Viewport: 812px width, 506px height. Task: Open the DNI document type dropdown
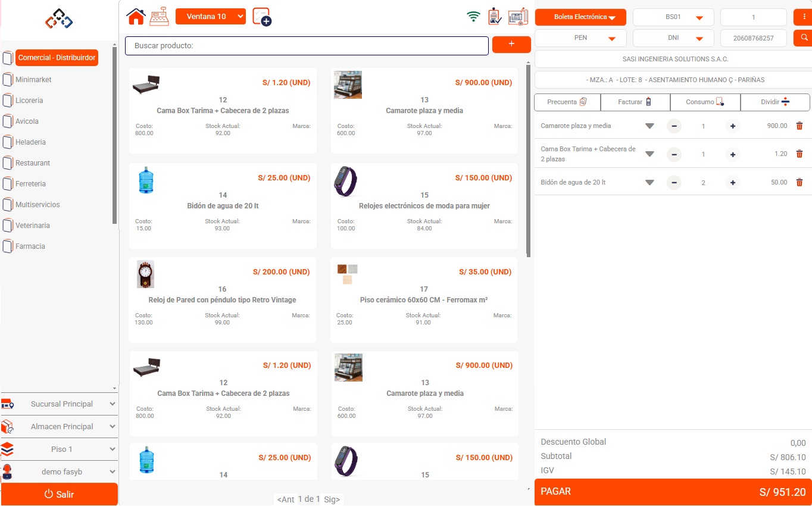[673, 38]
